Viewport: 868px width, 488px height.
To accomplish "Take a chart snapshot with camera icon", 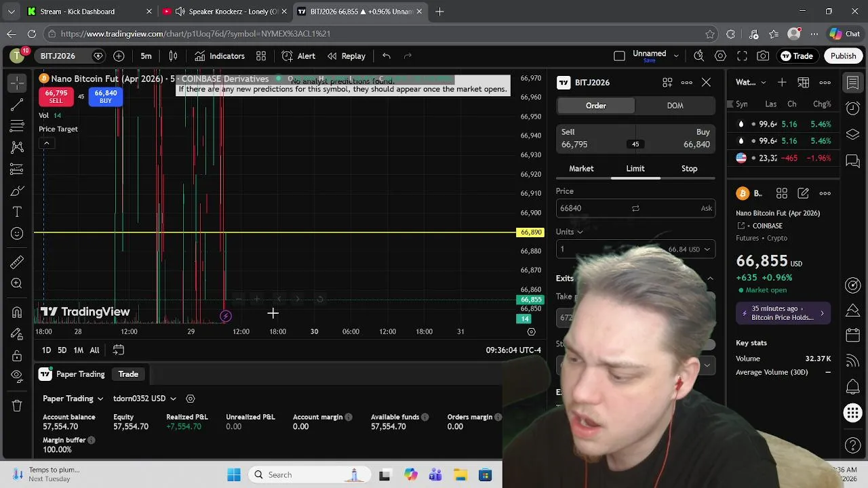I will pyautogui.click(x=764, y=56).
